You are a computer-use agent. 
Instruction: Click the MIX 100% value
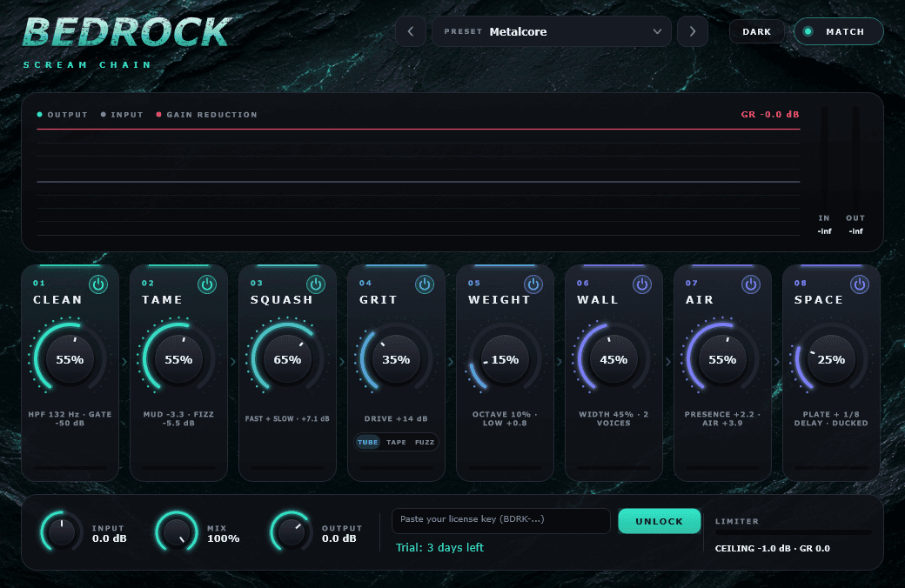224,538
